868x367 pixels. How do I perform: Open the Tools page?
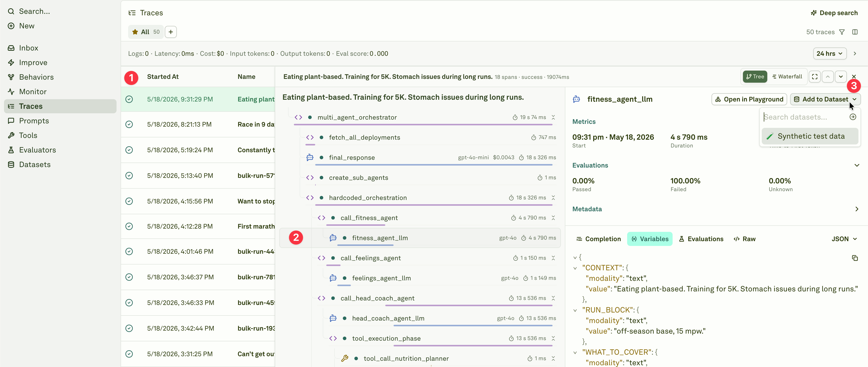pos(60,135)
